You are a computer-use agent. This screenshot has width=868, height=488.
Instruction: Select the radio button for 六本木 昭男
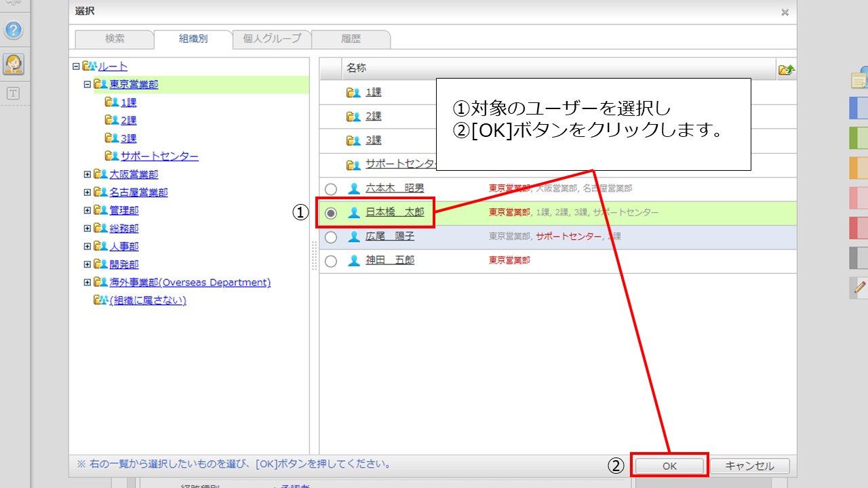coord(331,189)
